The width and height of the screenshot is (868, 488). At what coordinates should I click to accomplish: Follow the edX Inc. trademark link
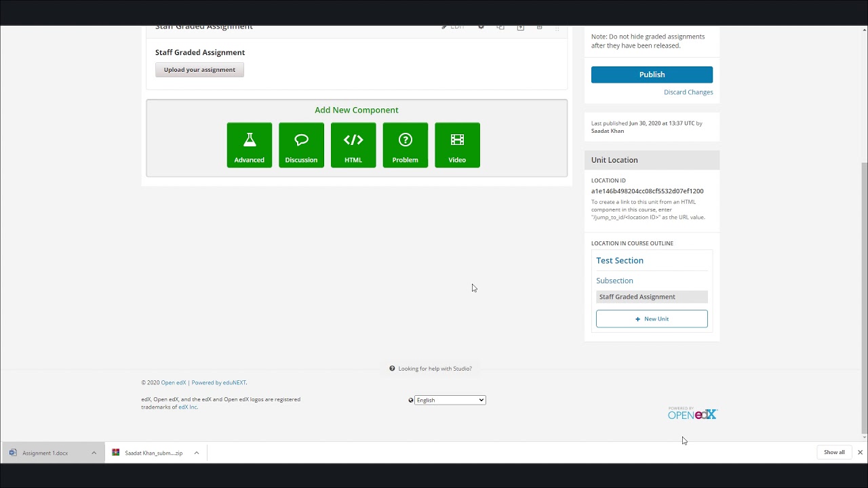pos(188,407)
